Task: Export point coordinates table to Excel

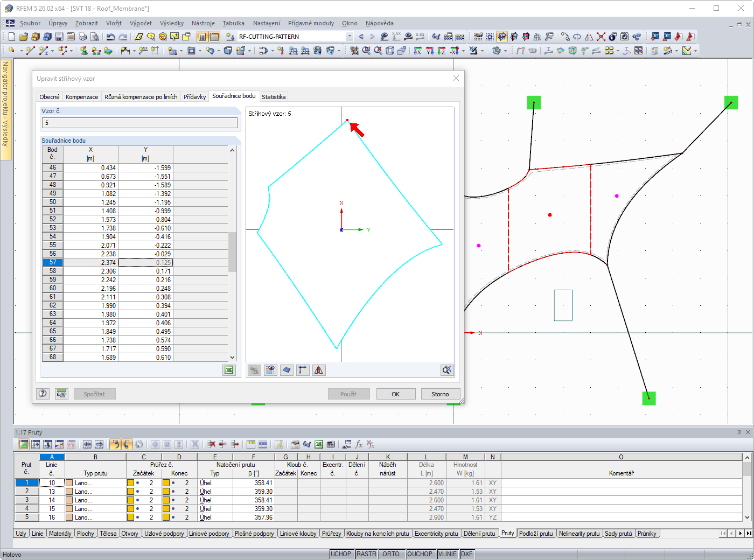Action: point(228,370)
